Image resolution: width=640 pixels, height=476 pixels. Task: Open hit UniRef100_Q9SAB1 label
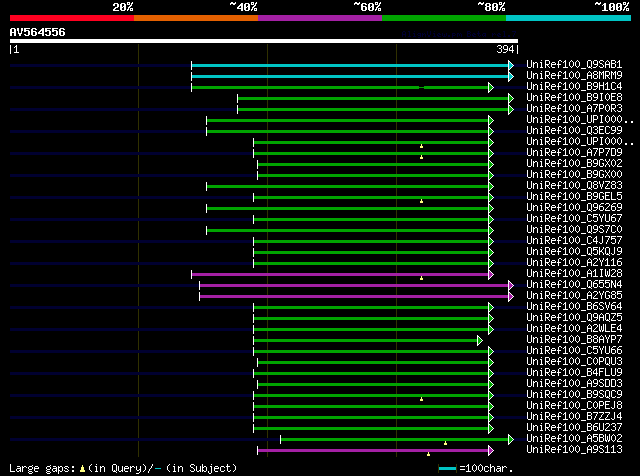point(574,65)
